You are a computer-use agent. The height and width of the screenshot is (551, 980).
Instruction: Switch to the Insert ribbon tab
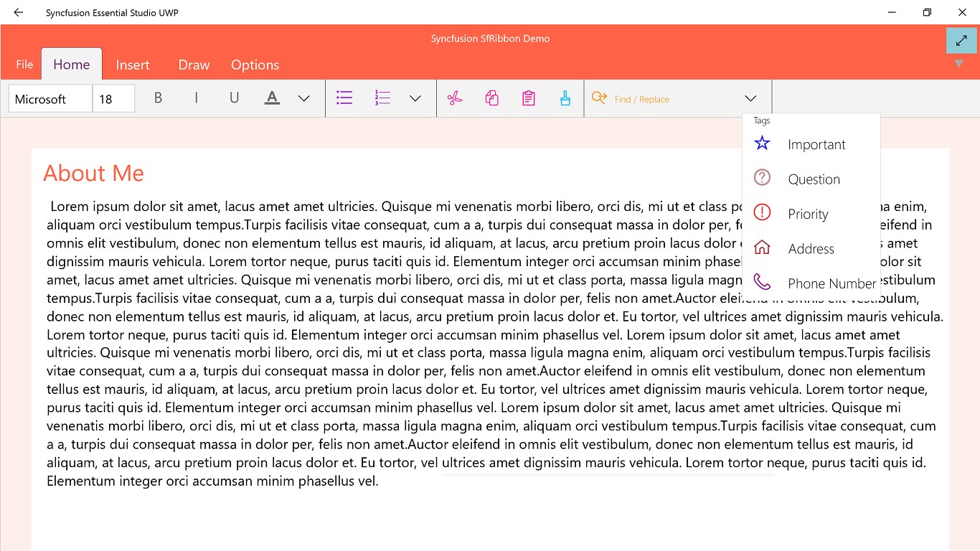133,65
